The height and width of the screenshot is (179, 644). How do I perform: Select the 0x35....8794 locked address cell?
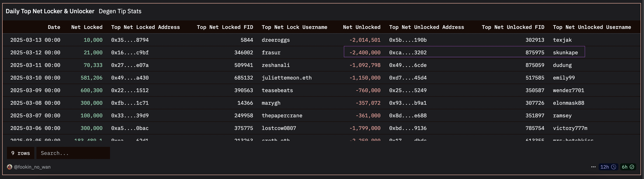click(130, 40)
